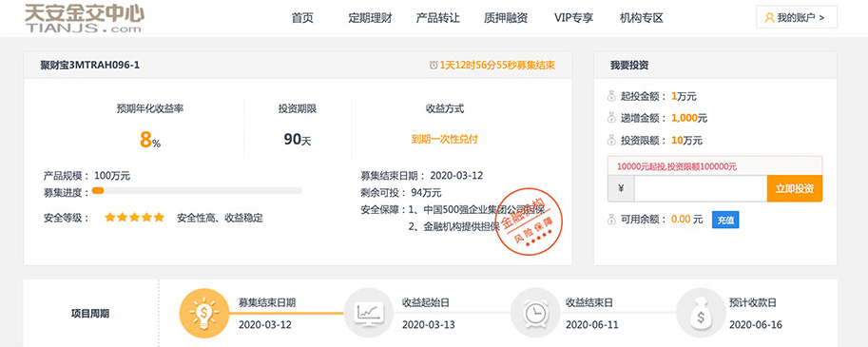Click the alarm clock icon for 收益结束日

[535, 313]
